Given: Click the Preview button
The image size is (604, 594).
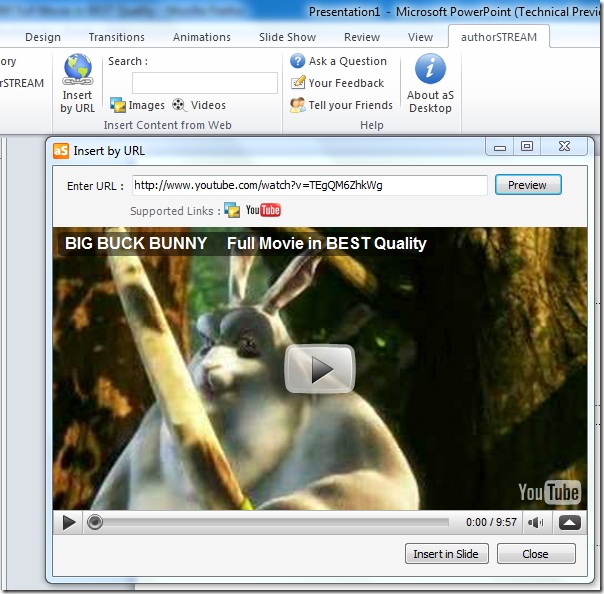Looking at the screenshot, I should [528, 185].
